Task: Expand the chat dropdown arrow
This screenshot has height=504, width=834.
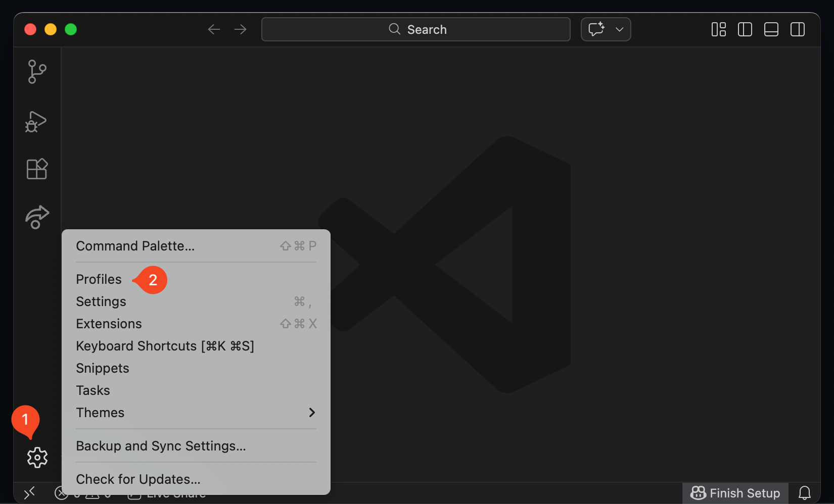Action: click(x=619, y=29)
